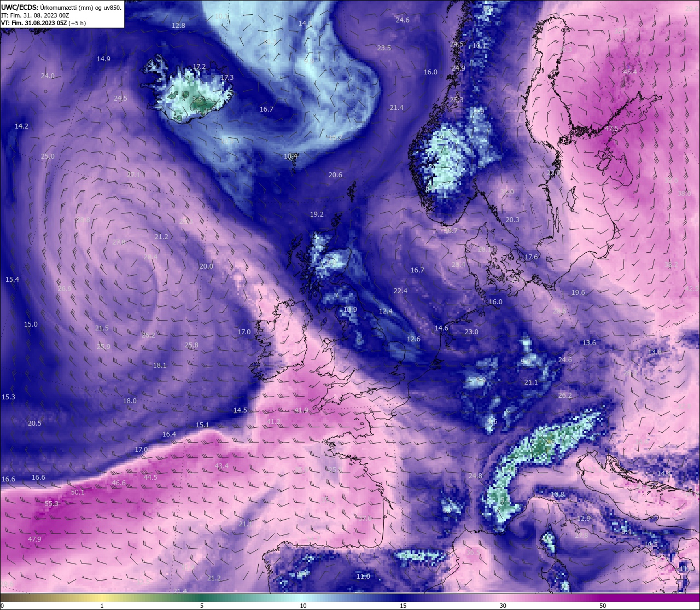Click the map value 15.1
This screenshot has width=700, height=610.
[202, 425]
